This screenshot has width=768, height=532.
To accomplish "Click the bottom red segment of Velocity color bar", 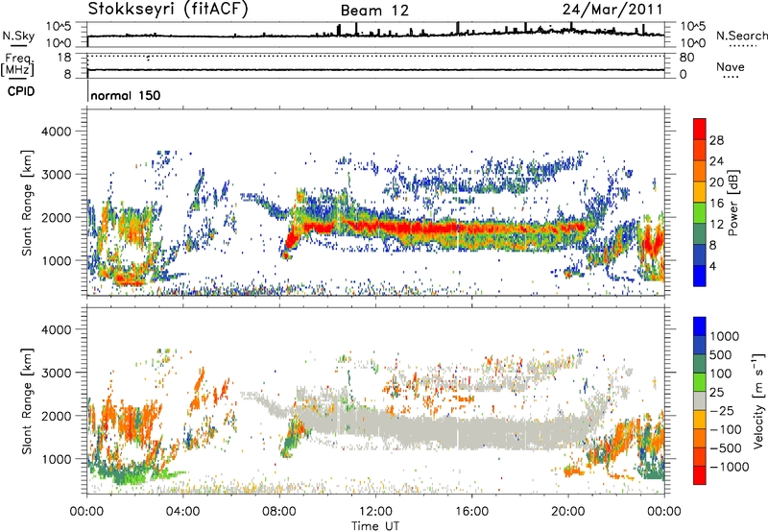I will click(x=700, y=475).
